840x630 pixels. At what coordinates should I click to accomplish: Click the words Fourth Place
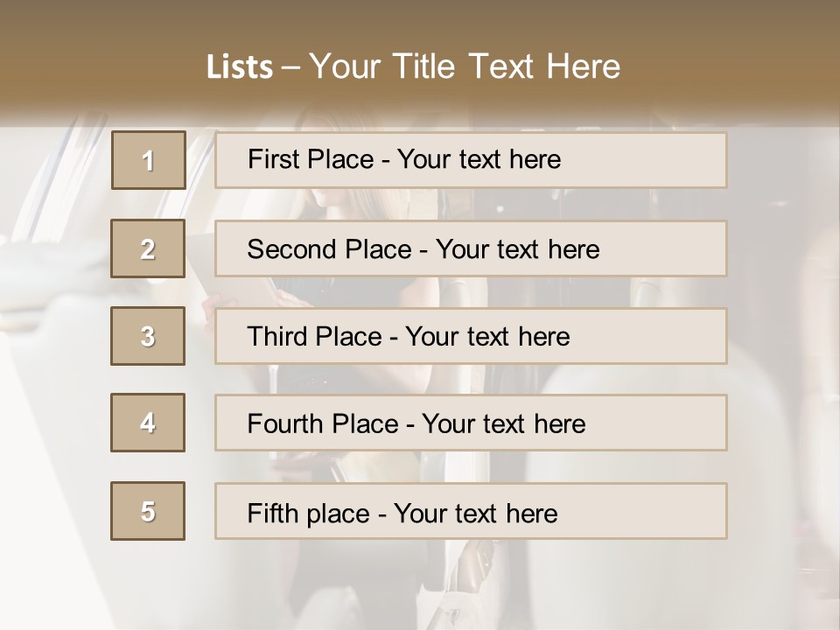pyautogui.click(x=323, y=423)
